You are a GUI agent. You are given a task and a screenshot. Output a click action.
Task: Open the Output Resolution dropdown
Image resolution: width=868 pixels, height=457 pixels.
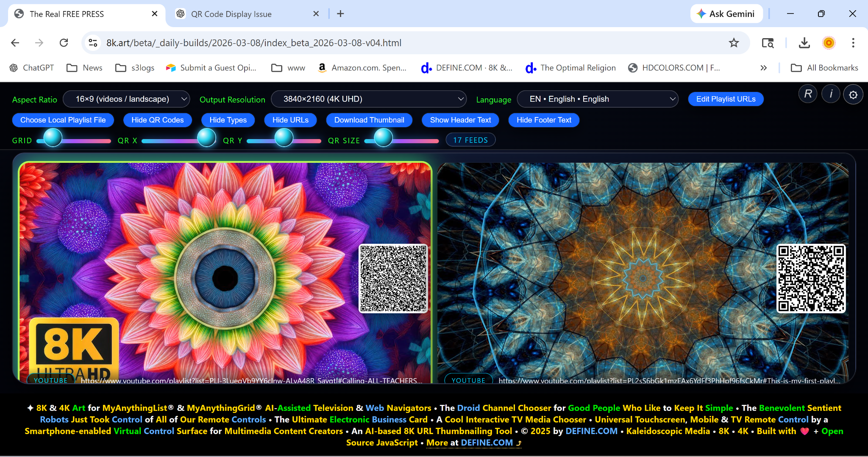(x=368, y=99)
